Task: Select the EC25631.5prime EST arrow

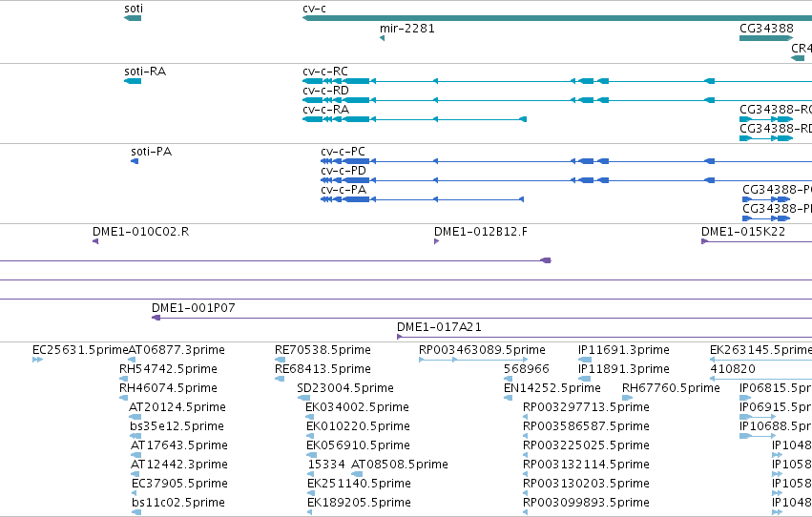Action: (37, 360)
